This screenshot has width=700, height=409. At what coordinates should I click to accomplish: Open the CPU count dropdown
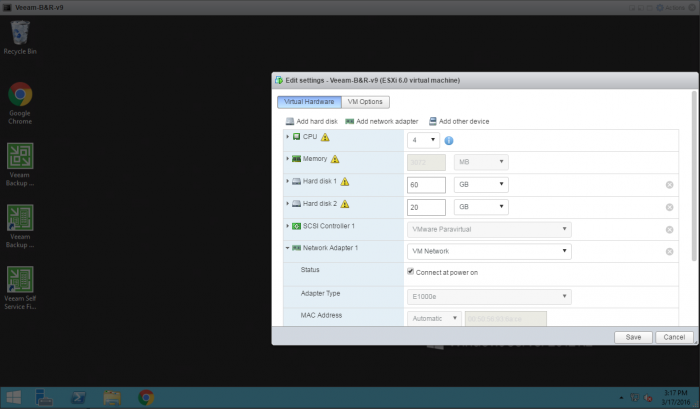tap(423, 140)
